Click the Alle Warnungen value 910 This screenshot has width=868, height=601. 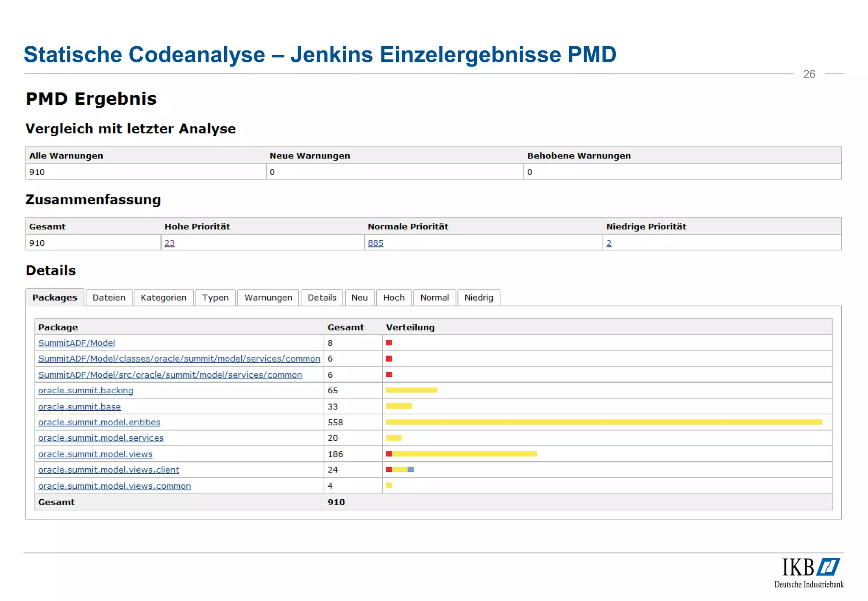37,172
